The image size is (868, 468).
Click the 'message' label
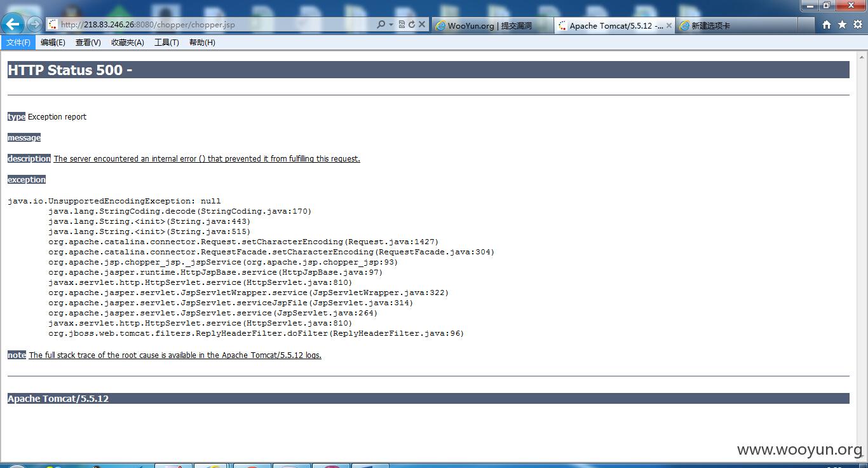pos(24,137)
